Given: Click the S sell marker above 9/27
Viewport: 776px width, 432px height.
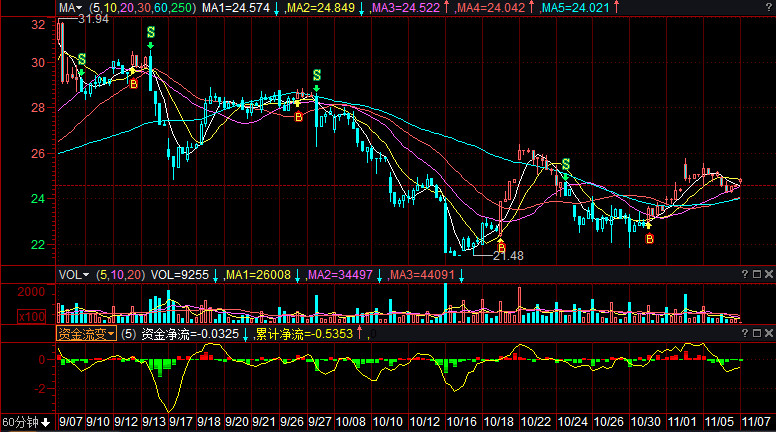Looking at the screenshot, I should (x=316, y=76).
